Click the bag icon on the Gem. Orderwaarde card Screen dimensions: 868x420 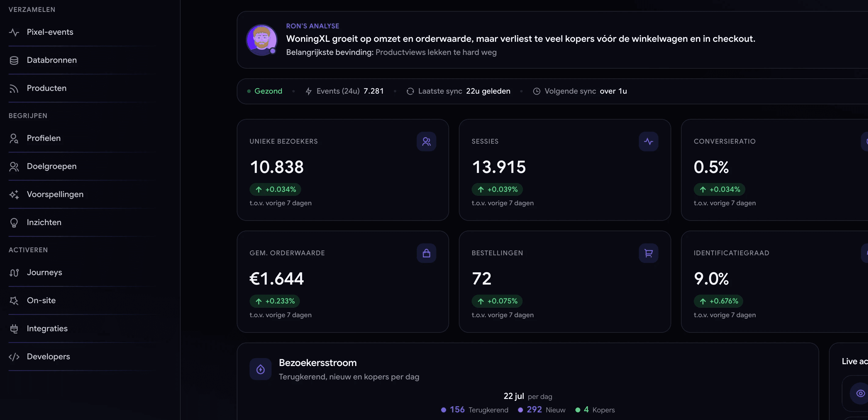[426, 253]
